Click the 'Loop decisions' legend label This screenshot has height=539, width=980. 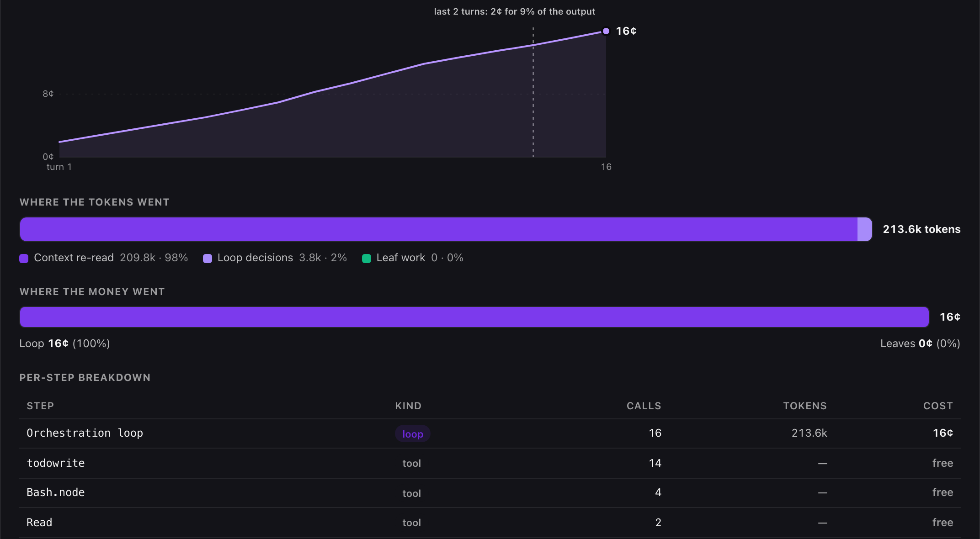(255, 258)
